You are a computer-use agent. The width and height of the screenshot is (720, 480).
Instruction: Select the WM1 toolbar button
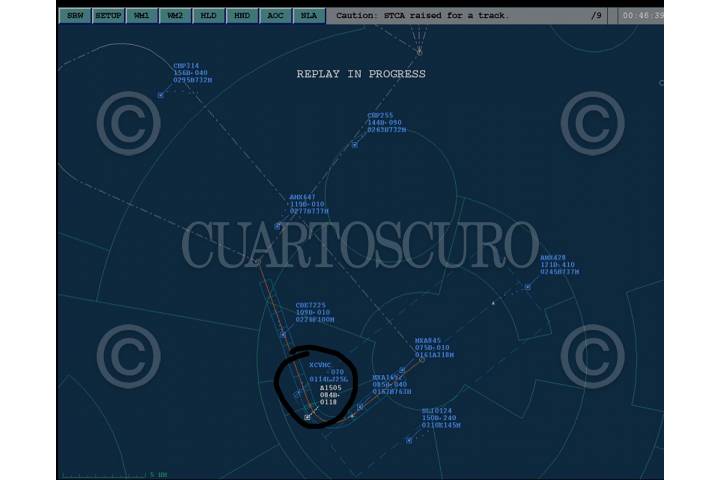141,16
